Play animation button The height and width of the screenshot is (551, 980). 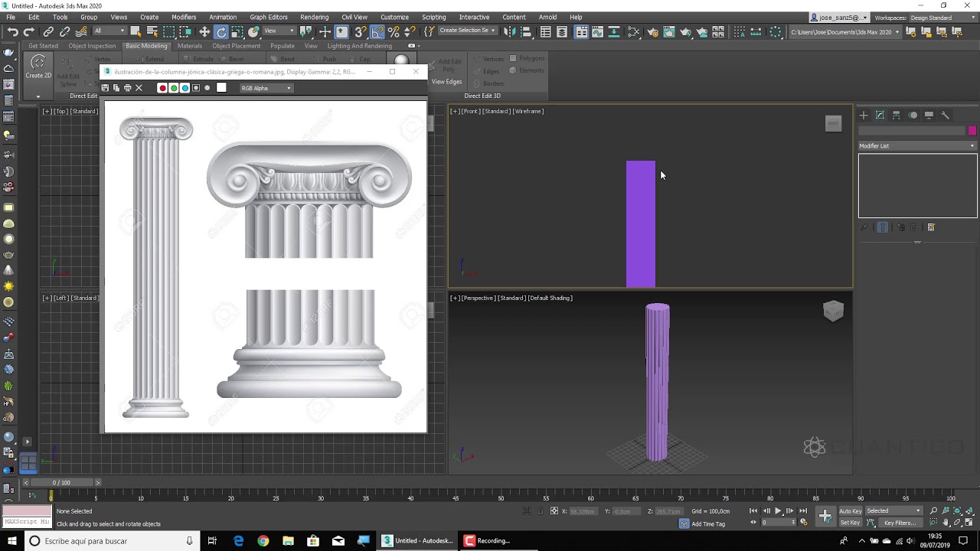click(x=779, y=510)
